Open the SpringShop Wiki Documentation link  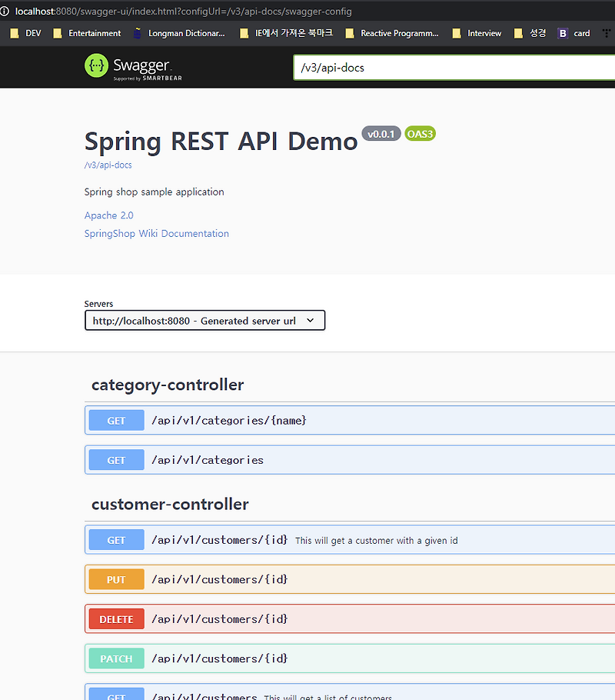(x=156, y=233)
